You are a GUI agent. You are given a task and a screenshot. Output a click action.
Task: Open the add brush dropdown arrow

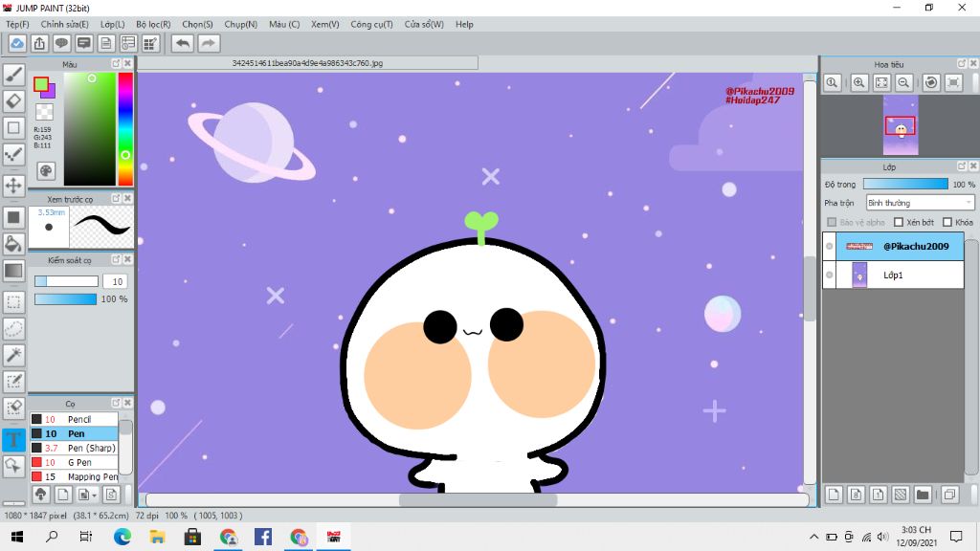[94, 496]
